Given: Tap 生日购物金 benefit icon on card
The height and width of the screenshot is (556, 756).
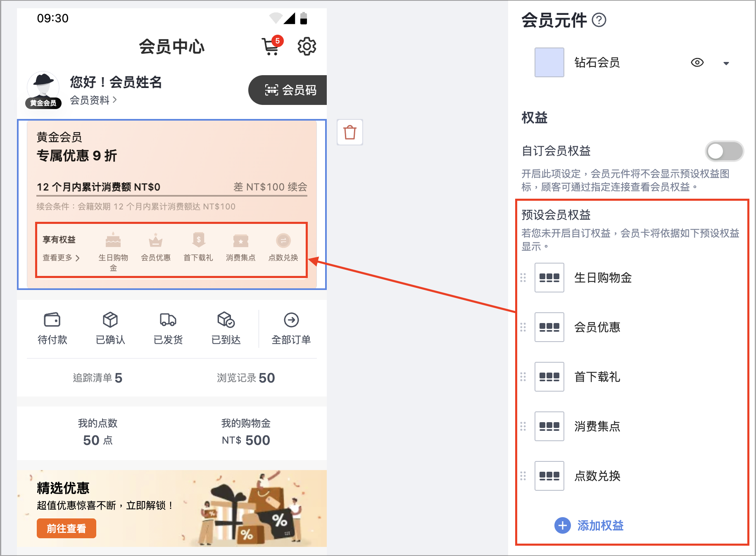Looking at the screenshot, I should (x=113, y=240).
